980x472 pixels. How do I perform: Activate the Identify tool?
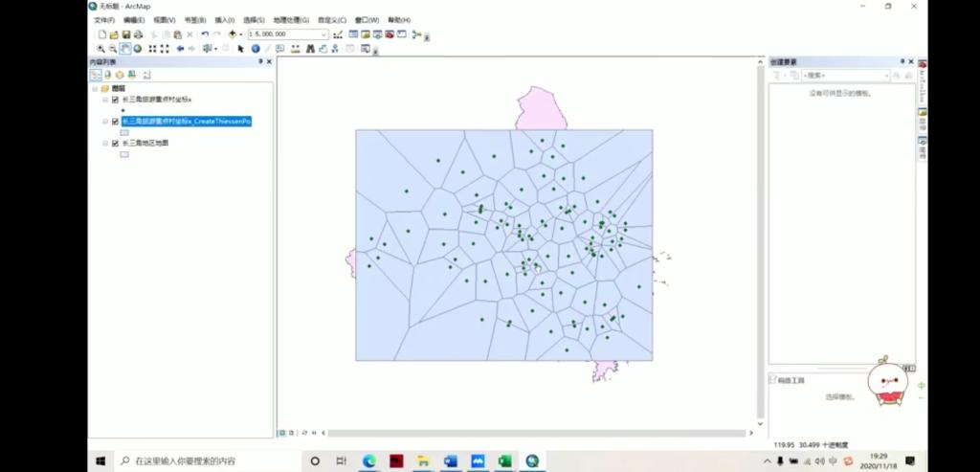click(x=256, y=48)
